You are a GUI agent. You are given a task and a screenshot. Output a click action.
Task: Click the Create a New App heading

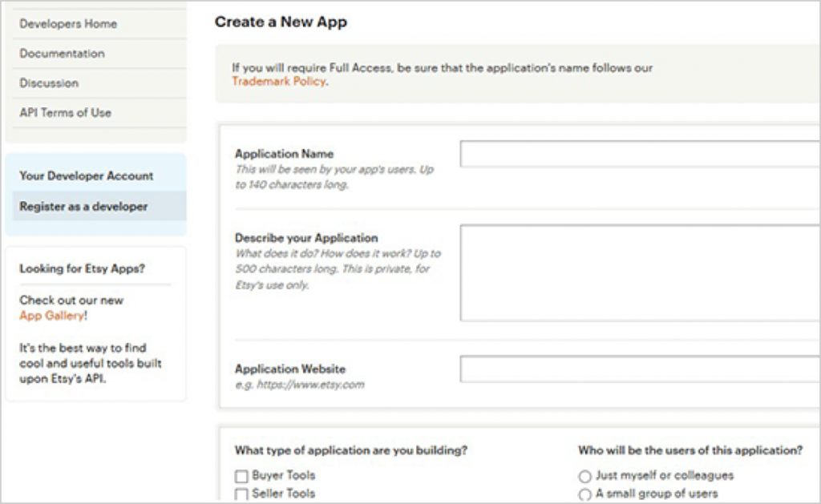(x=281, y=22)
